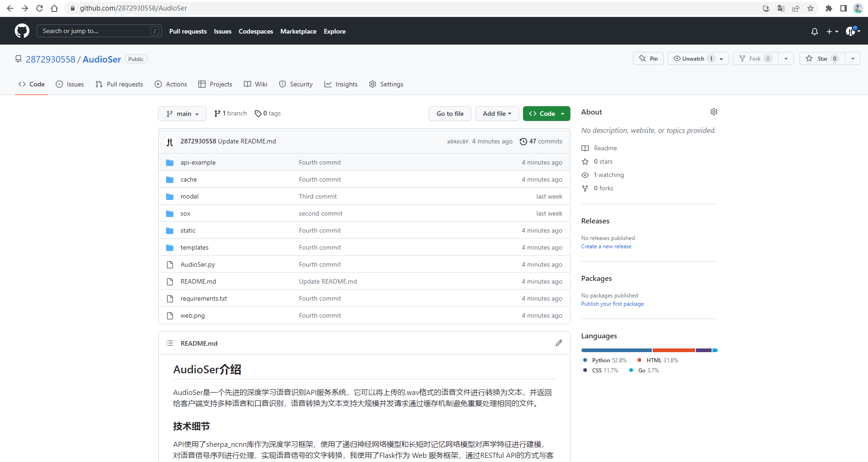The image size is (868, 462).
Task: Click the browser address bar URL
Action: (x=133, y=8)
